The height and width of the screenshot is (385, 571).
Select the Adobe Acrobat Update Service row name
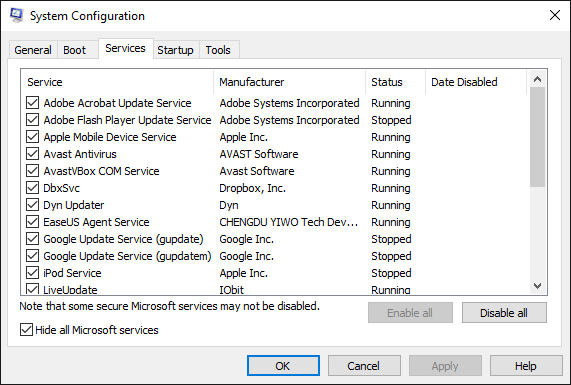(117, 103)
